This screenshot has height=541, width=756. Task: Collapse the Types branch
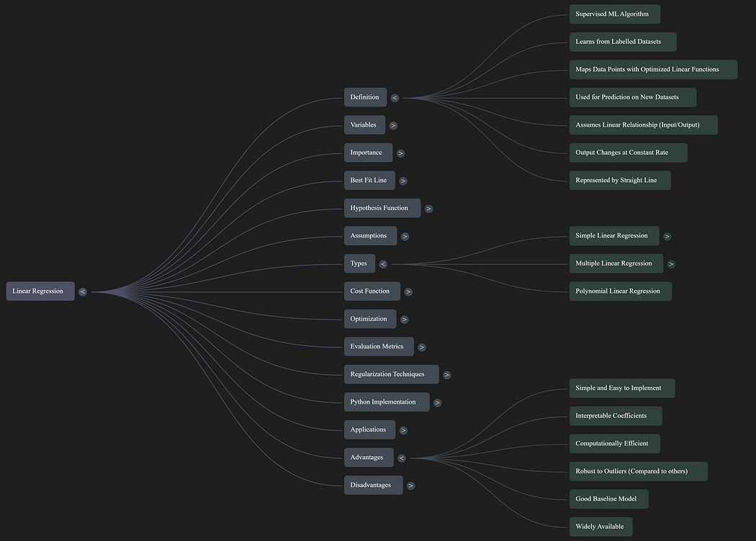pos(383,264)
